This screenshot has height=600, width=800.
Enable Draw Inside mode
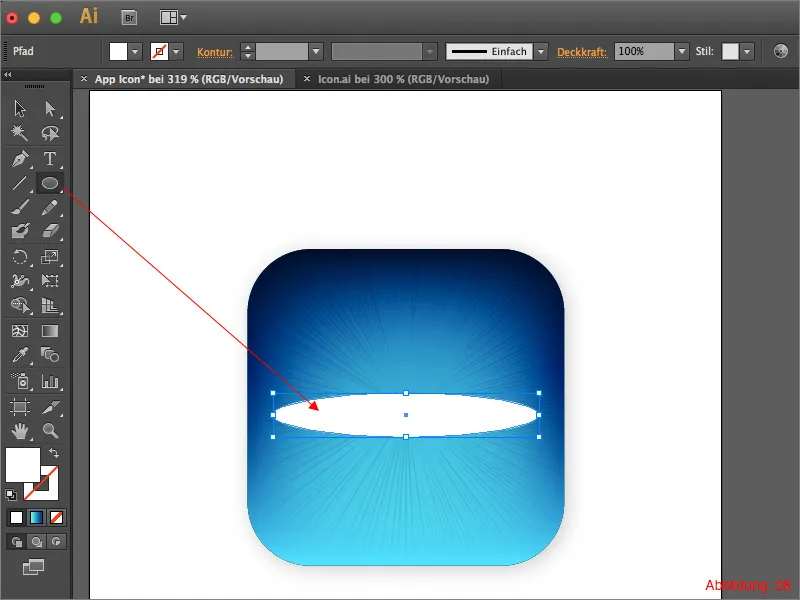tap(56, 542)
